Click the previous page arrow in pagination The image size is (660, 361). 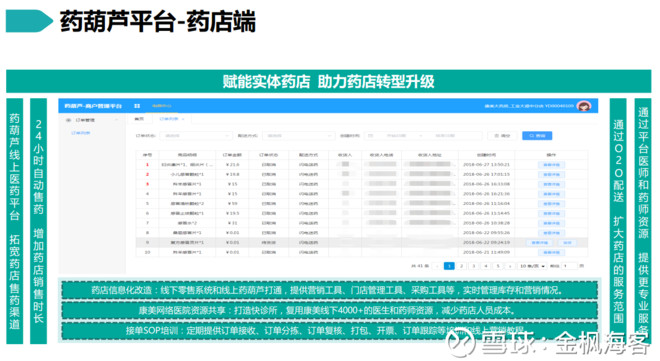pyautogui.click(x=437, y=266)
